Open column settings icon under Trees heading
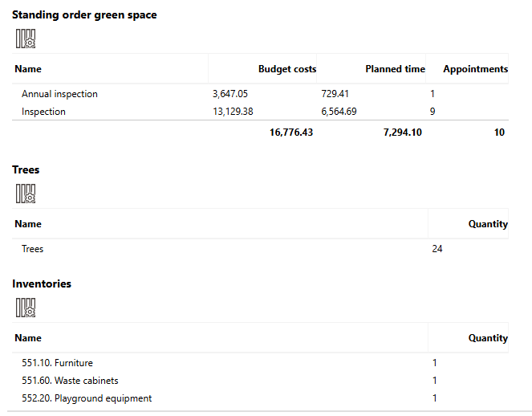Screen dimensions: 532x416 (25, 193)
